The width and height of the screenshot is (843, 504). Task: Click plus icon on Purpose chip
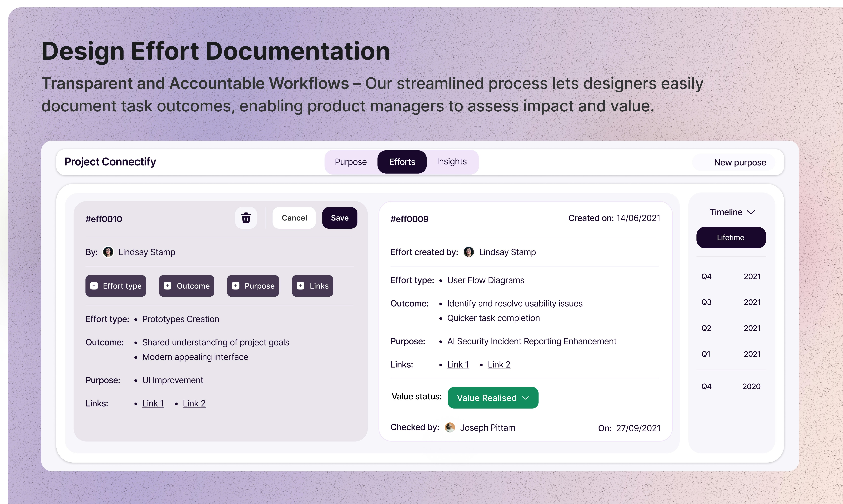click(x=236, y=286)
